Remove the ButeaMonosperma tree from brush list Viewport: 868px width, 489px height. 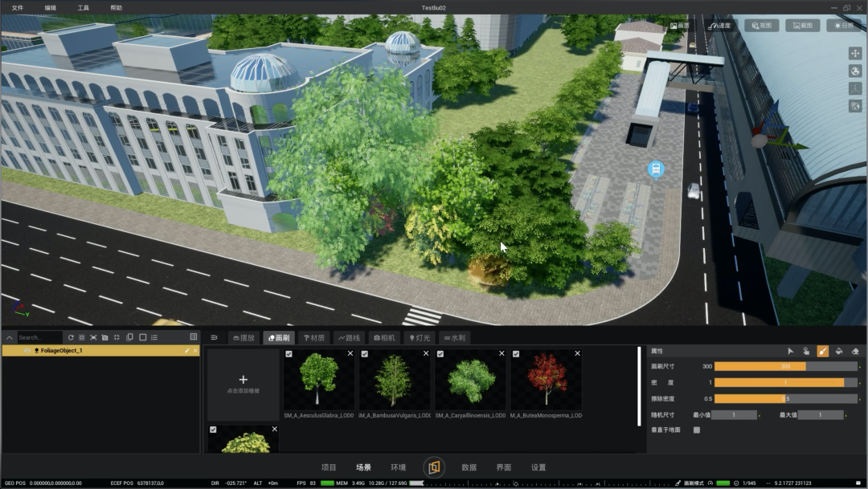pos(577,353)
